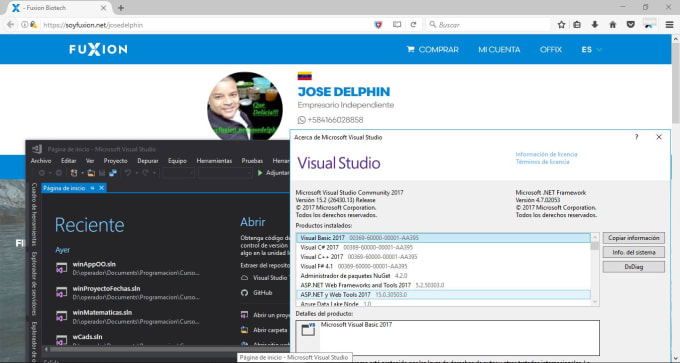Click Undo icon in Visual Studio toolbar
680x363 pixels.
pos(128,173)
